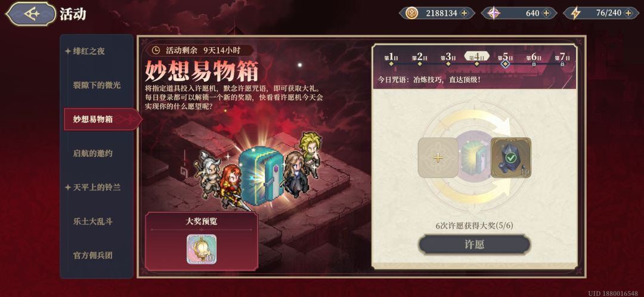Add purple gems via plus icon

pyautogui.click(x=546, y=13)
